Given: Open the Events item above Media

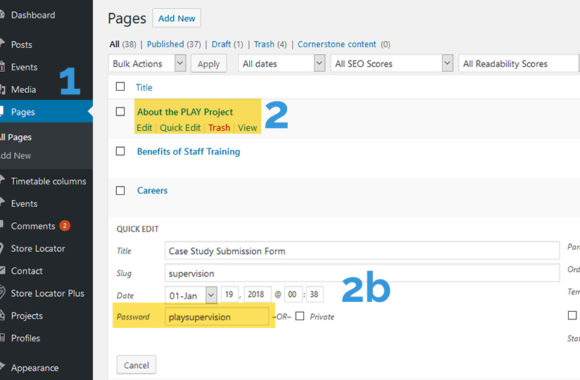Looking at the screenshot, I should (24, 67).
